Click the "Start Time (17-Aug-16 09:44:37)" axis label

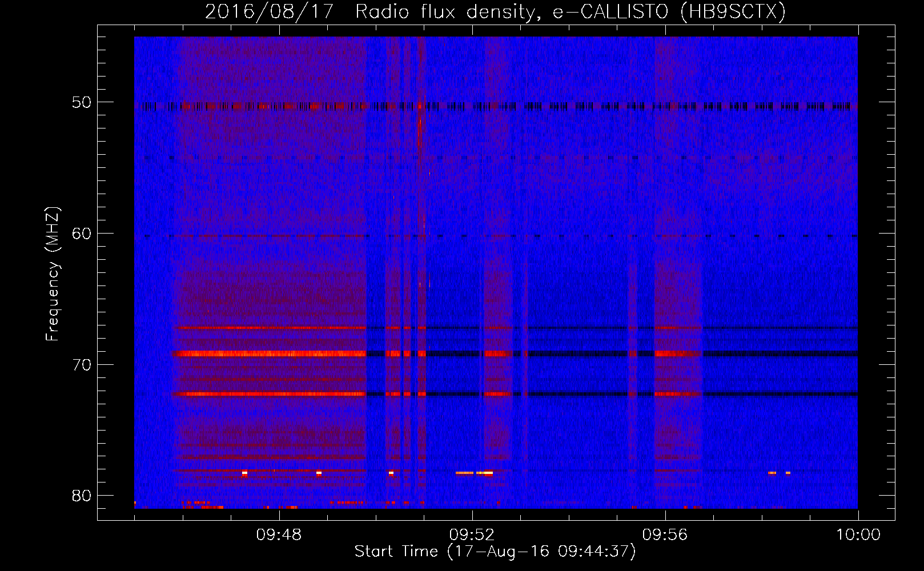click(x=495, y=552)
